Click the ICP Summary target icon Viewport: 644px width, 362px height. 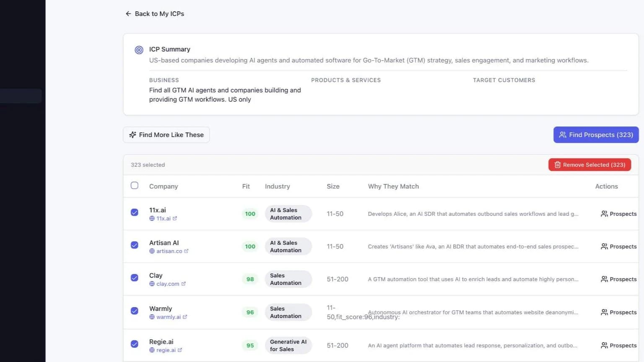pyautogui.click(x=139, y=50)
